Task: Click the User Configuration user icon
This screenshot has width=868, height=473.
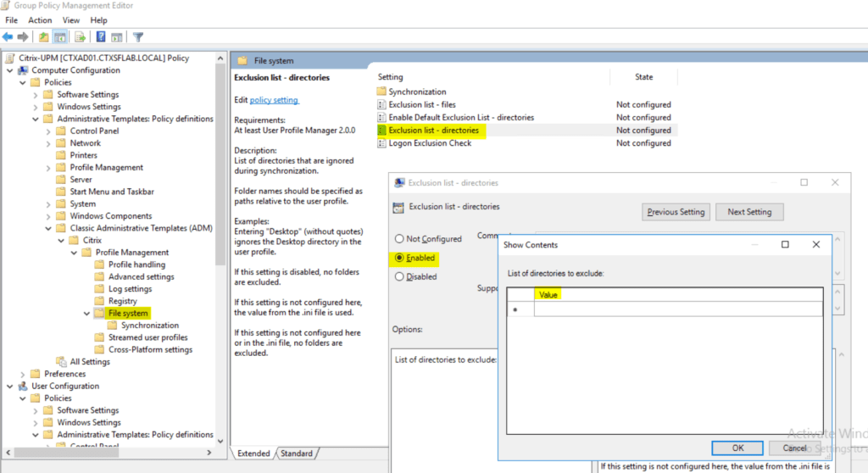Action: pyautogui.click(x=23, y=386)
